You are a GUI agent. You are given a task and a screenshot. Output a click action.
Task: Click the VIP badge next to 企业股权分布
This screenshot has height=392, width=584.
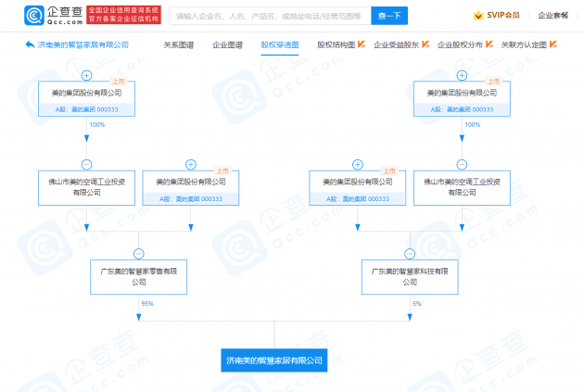pos(489,44)
